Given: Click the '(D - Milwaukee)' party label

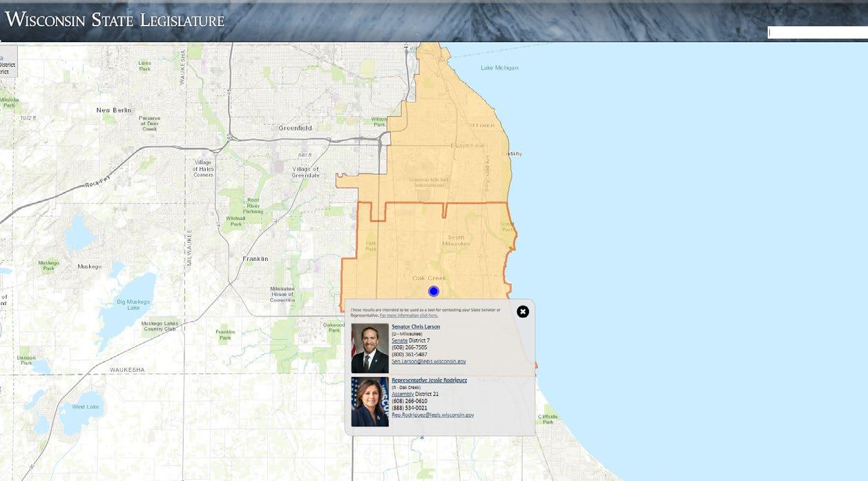Looking at the screenshot, I should tap(406, 333).
